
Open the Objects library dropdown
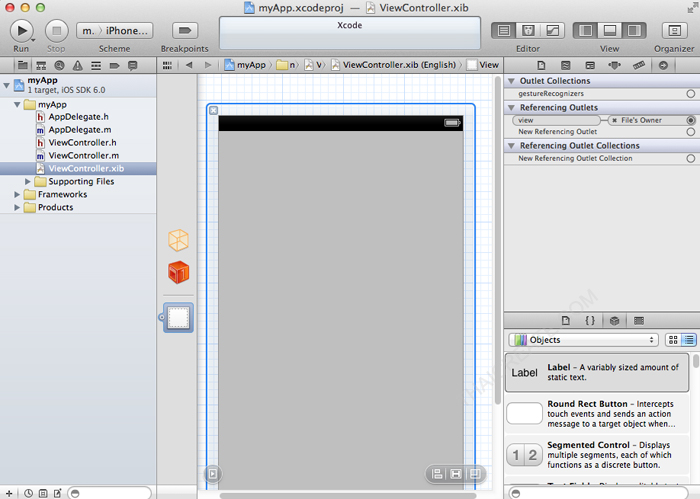click(583, 340)
